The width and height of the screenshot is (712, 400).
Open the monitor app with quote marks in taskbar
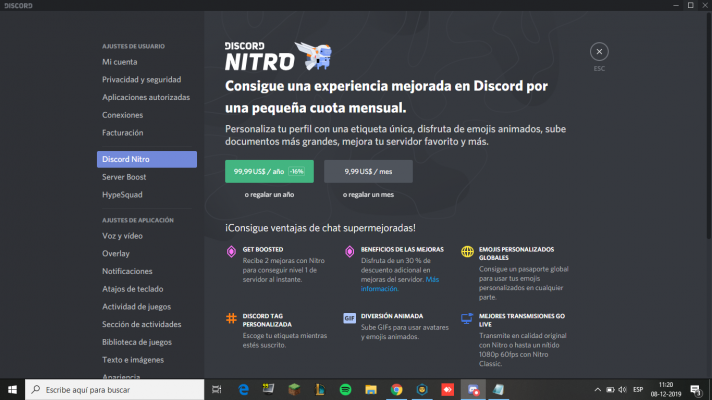tap(268, 390)
